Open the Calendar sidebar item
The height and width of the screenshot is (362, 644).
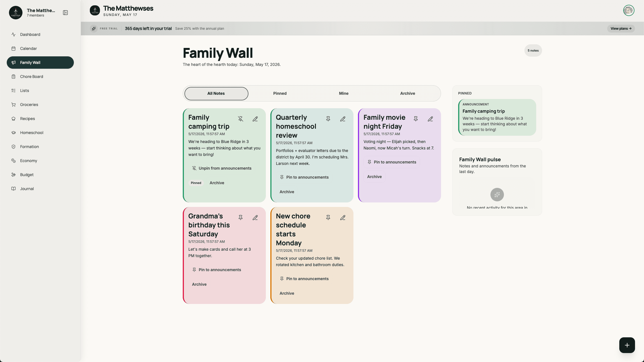(x=40, y=49)
